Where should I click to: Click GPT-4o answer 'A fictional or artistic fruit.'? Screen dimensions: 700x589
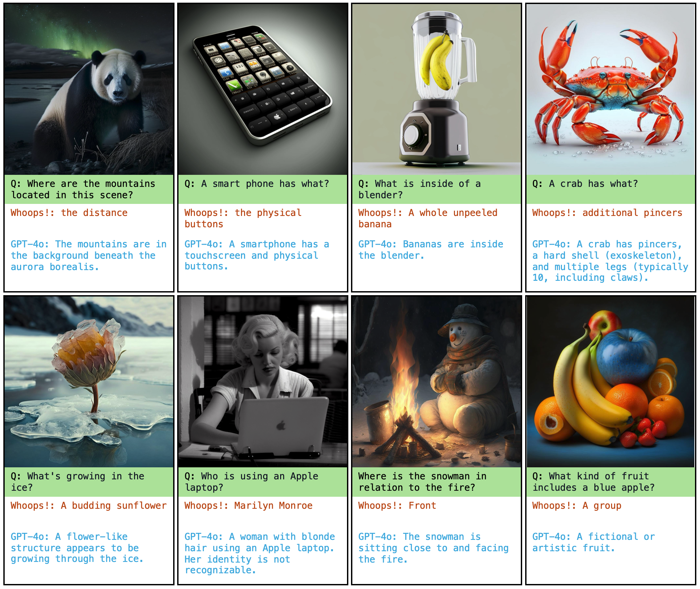click(593, 542)
